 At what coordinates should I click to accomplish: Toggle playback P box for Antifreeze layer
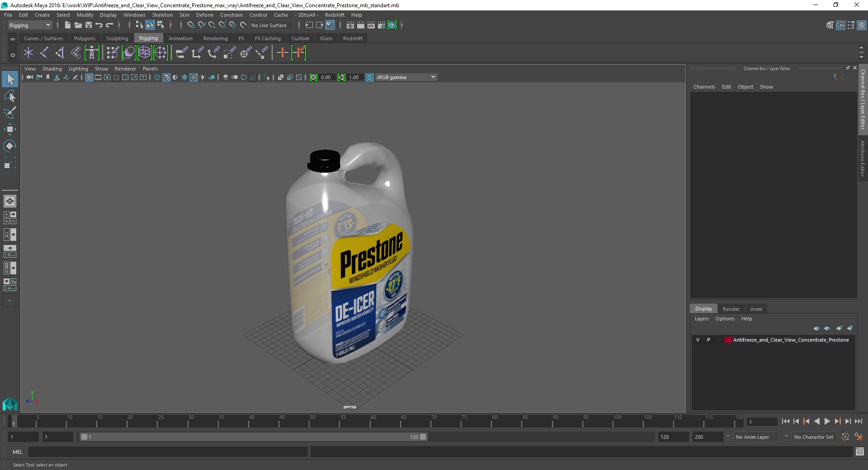708,340
